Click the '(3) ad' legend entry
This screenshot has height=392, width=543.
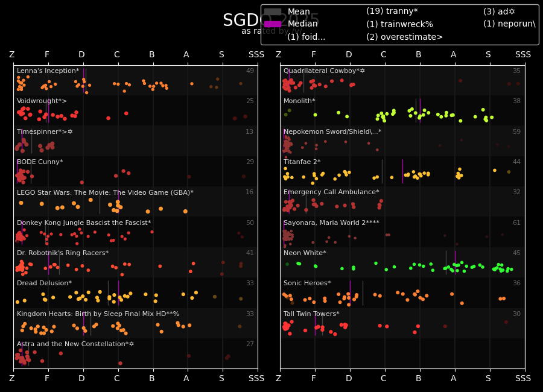pos(499,11)
